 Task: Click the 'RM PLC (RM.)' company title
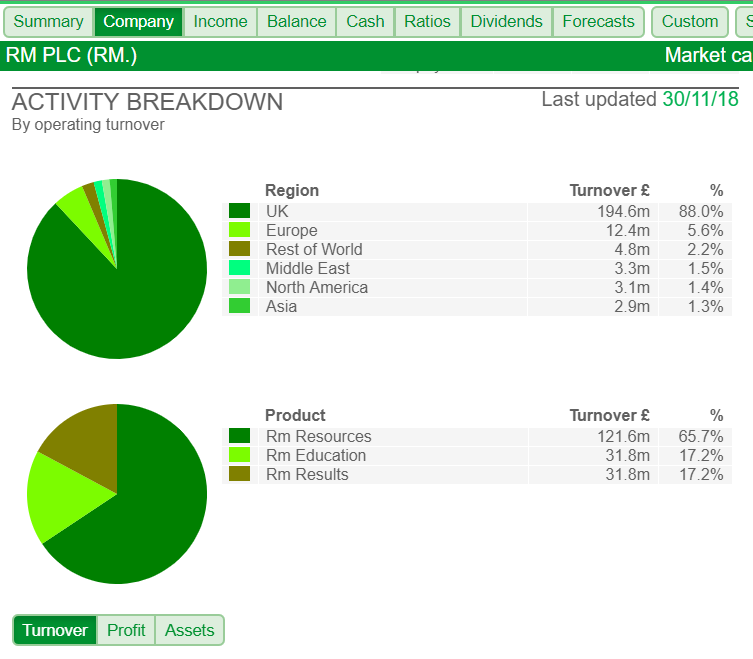tap(71, 55)
